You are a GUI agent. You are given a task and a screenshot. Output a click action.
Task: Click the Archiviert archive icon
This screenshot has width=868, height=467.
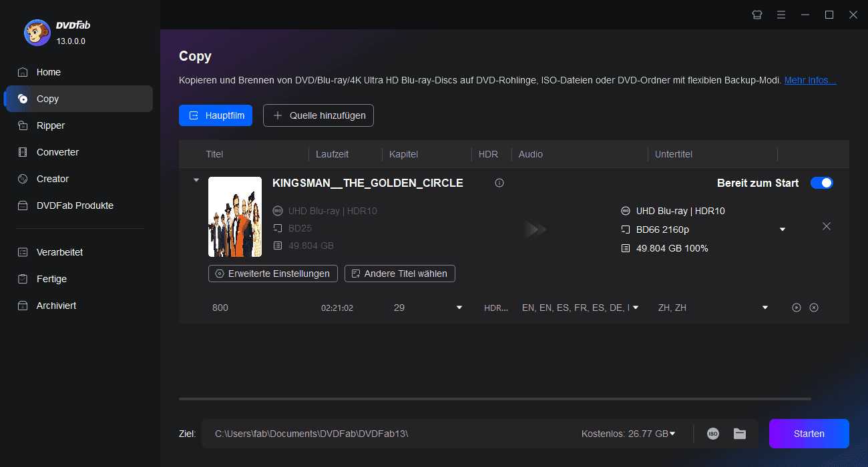coord(23,306)
